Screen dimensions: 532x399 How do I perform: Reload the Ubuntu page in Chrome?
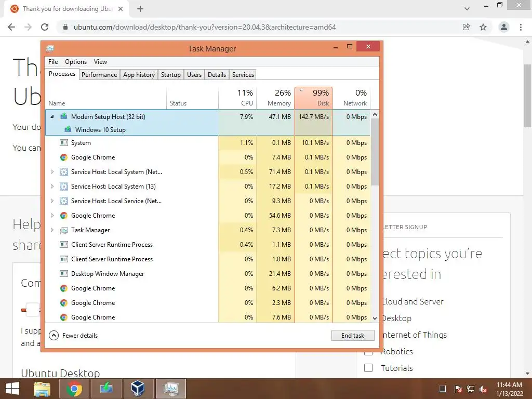pyautogui.click(x=45, y=27)
